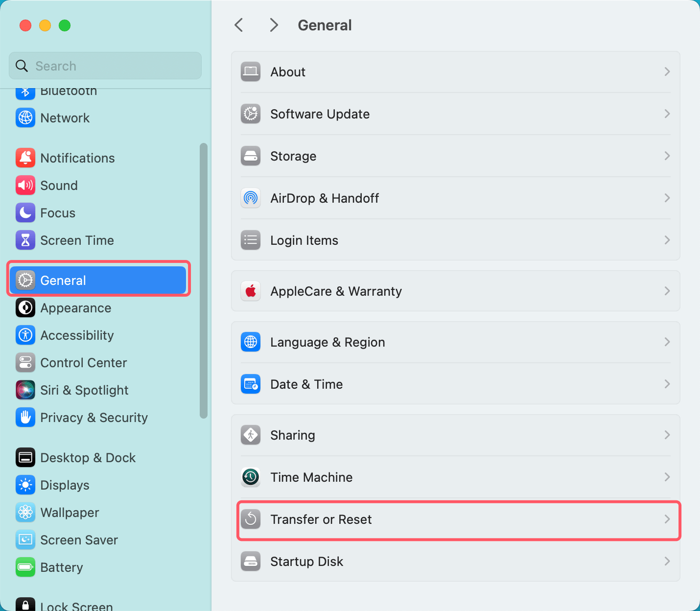Expand the Storage row via its chevron

point(667,156)
